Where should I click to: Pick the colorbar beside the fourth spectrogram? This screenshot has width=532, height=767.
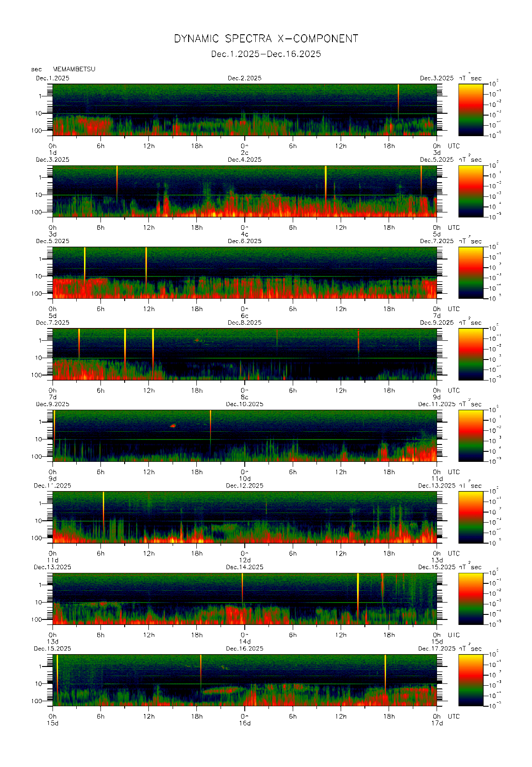pos(470,354)
